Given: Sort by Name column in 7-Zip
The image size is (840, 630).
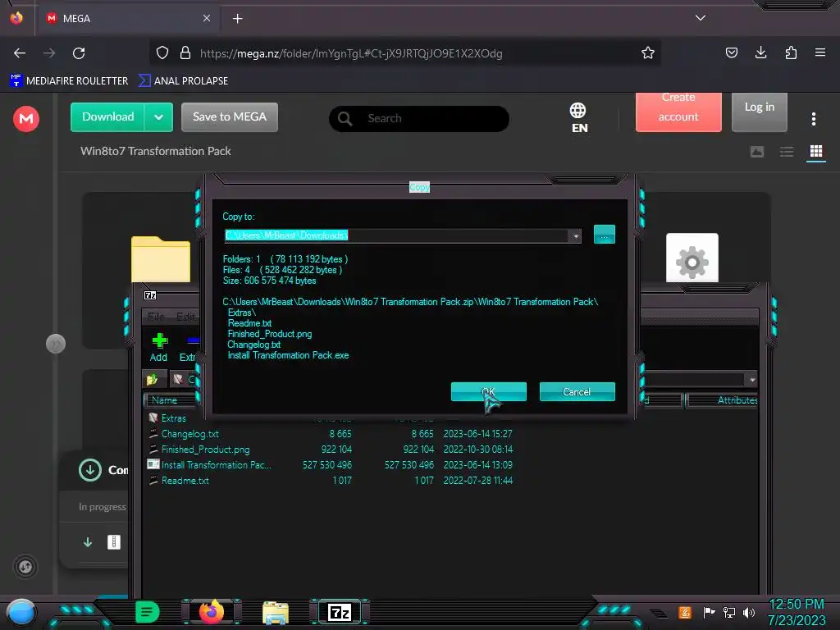Looking at the screenshot, I should (x=169, y=400).
